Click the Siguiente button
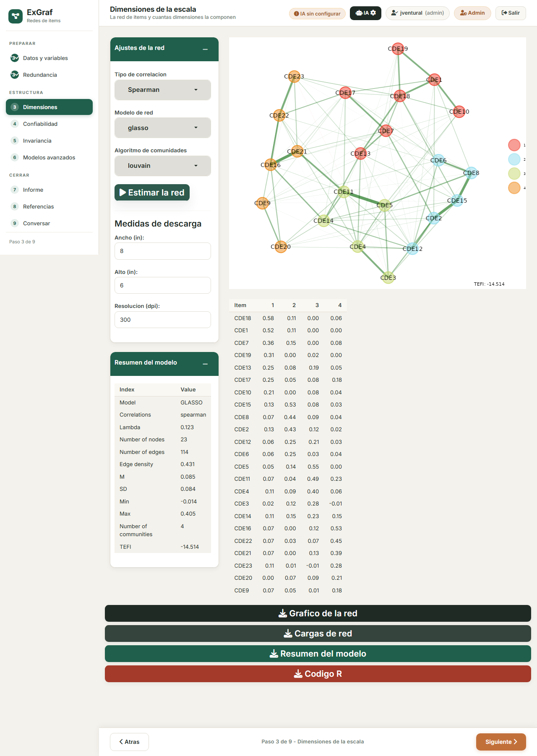The image size is (537, 756). click(x=501, y=742)
